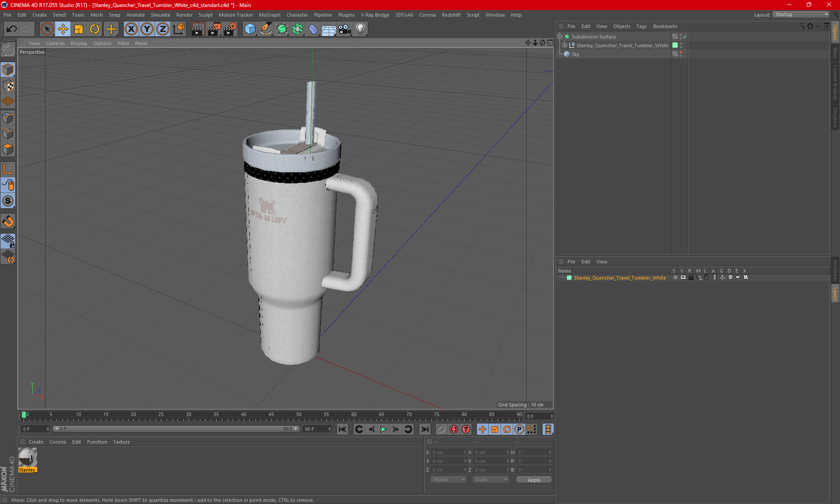Click Stanley layer color swatch
Viewport: 840px width, 504px height.
click(569, 278)
